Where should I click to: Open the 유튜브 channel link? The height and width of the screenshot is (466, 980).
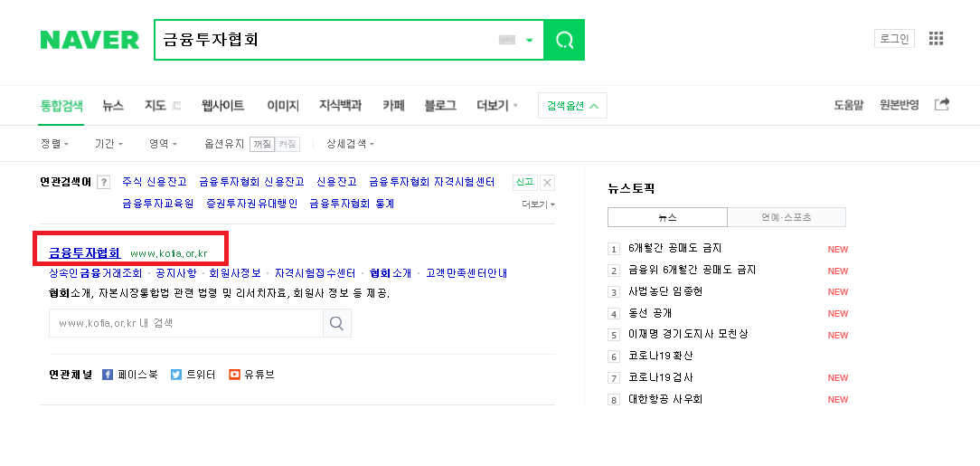coord(251,375)
